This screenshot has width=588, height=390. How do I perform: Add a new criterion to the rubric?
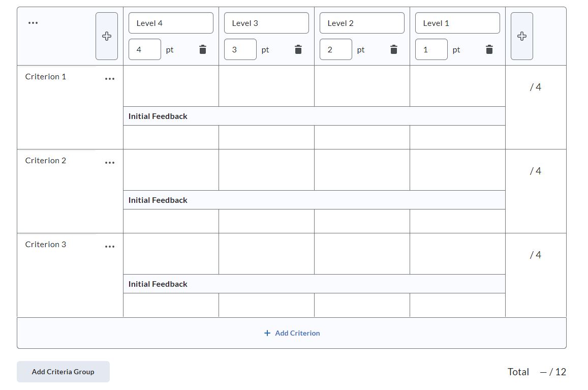(x=292, y=333)
